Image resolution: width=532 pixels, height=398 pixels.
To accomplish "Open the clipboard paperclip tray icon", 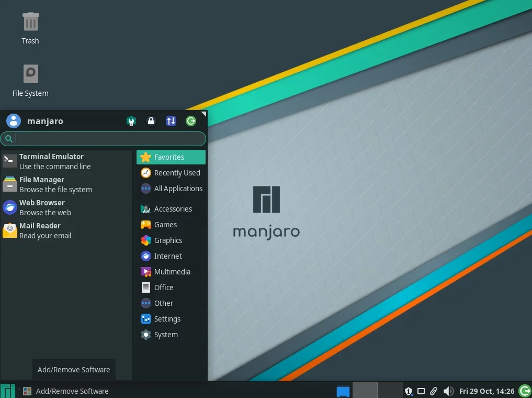I will pos(434,391).
